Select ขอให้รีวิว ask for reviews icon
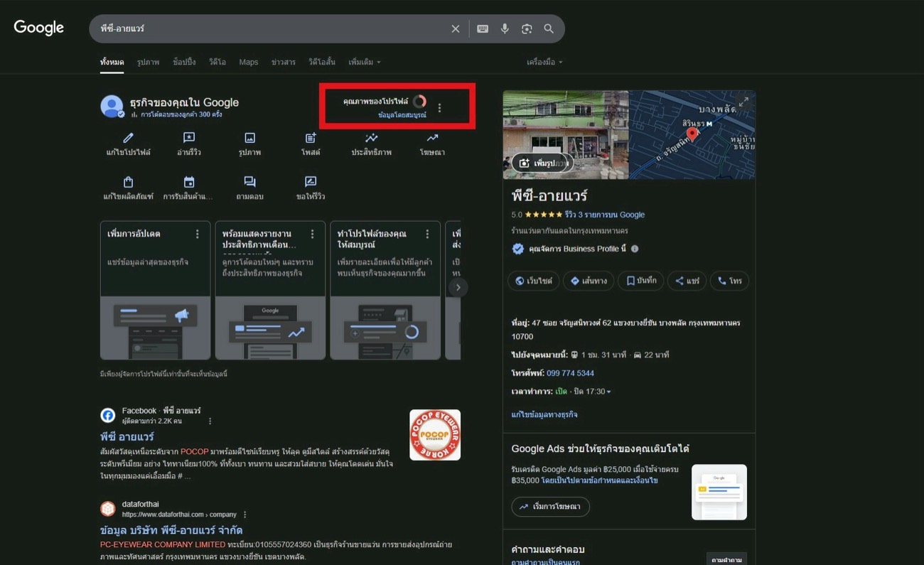The height and width of the screenshot is (565, 924). click(311, 182)
